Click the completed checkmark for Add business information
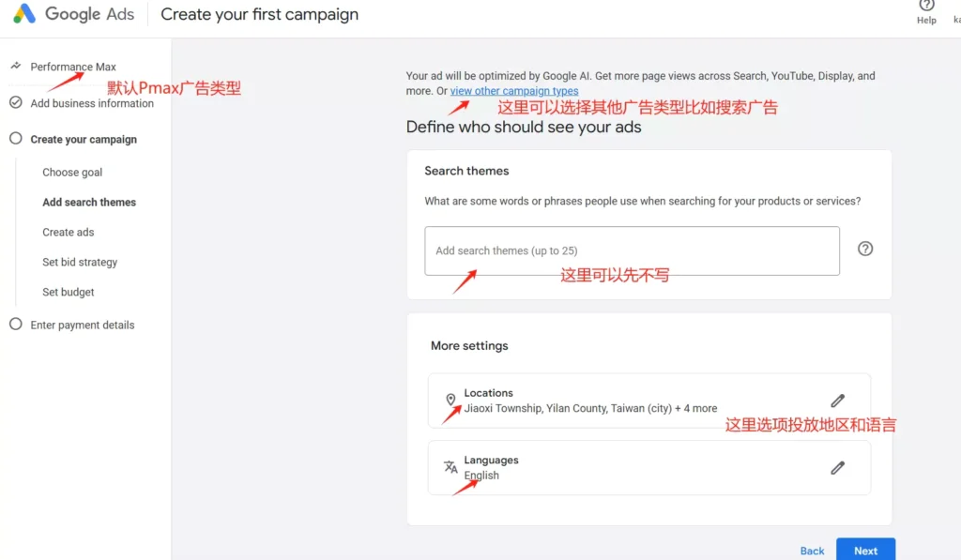This screenshot has height=560, width=961. coord(16,103)
